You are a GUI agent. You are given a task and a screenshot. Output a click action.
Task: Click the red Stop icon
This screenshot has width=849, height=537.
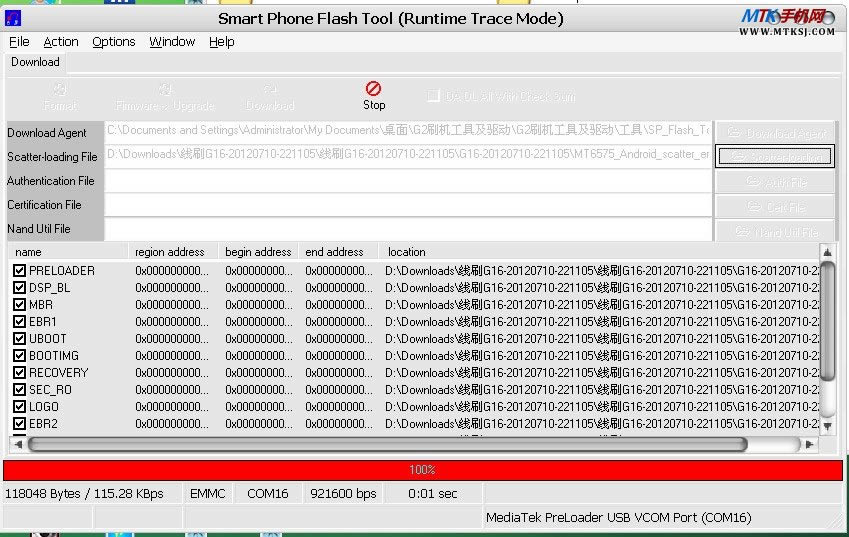coord(374,89)
